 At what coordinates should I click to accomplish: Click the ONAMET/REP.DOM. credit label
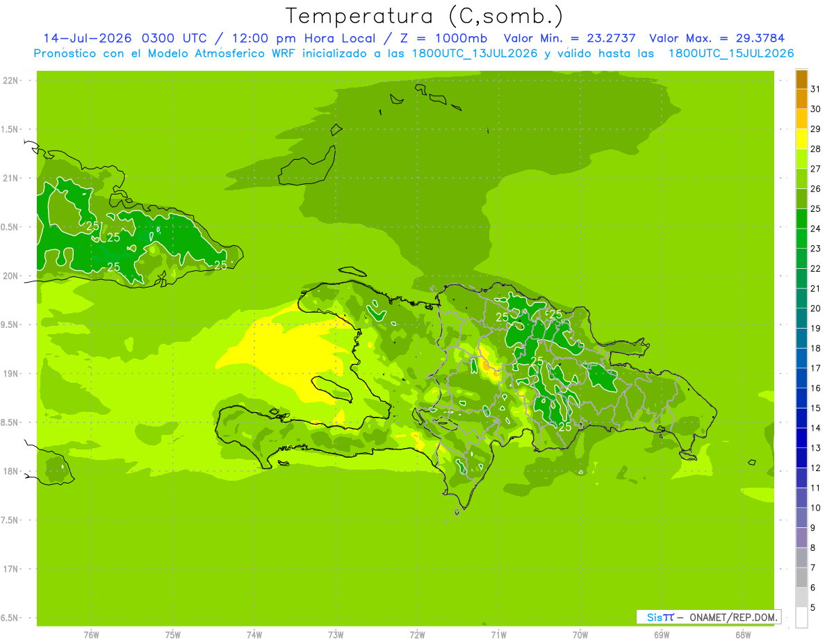pos(733,617)
